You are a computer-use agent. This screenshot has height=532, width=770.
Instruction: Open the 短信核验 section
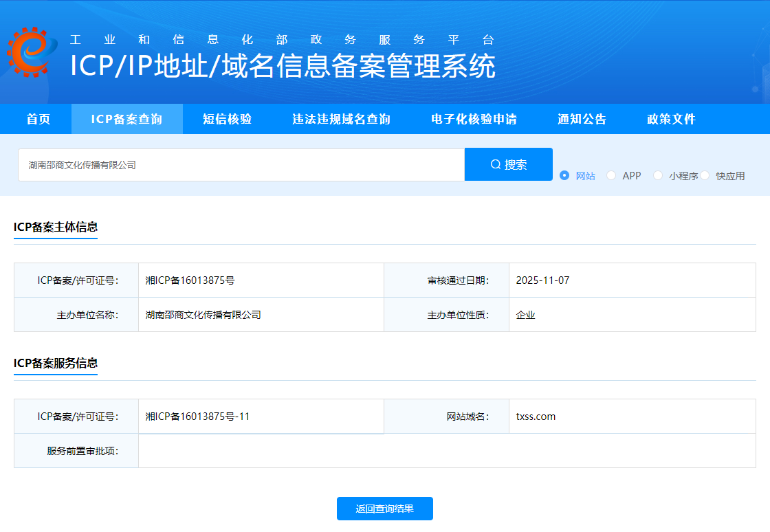(x=227, y=118)
